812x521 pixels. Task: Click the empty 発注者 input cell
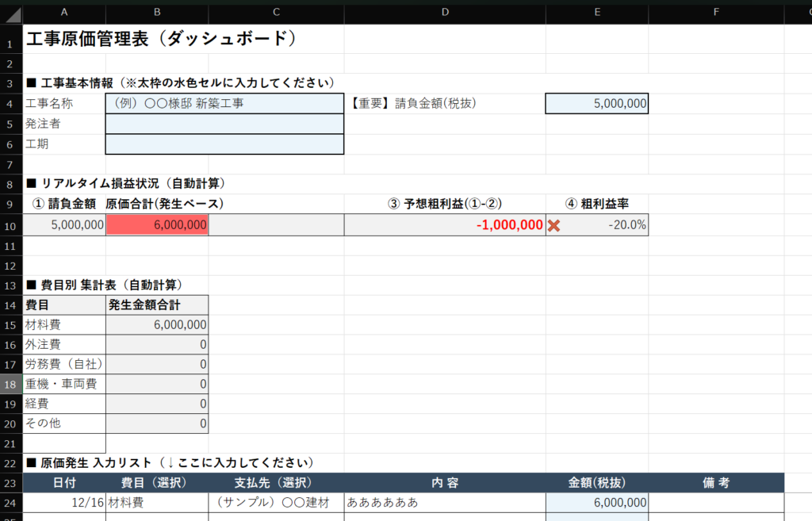point(224,124)
